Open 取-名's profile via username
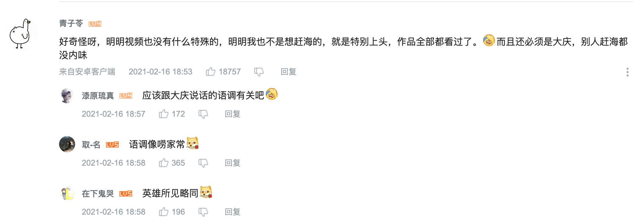644x224 pixels. pyautogui.click(x=91, y=145)
